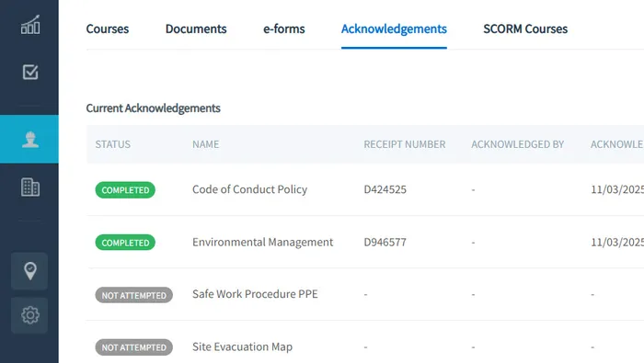Viewport: 644px width, 363px height.
Task: Go to the SCORM Courses tab
Action: (x=525, y=28)
